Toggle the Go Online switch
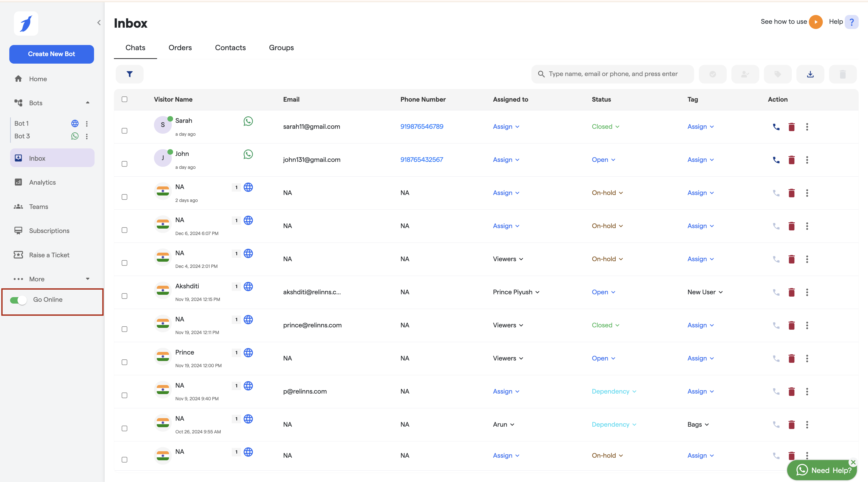Viewport: 868px width, 482px height. (19, 300)
